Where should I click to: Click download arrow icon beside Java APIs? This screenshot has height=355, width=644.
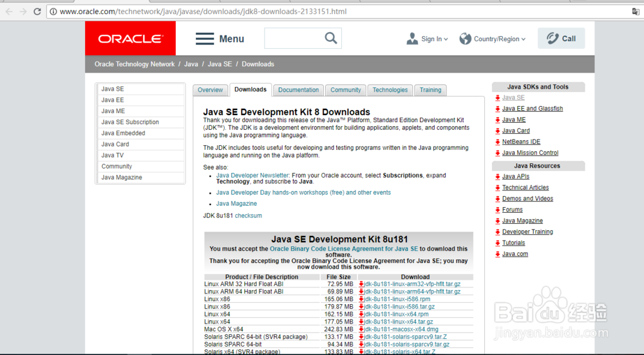(497, 177)
